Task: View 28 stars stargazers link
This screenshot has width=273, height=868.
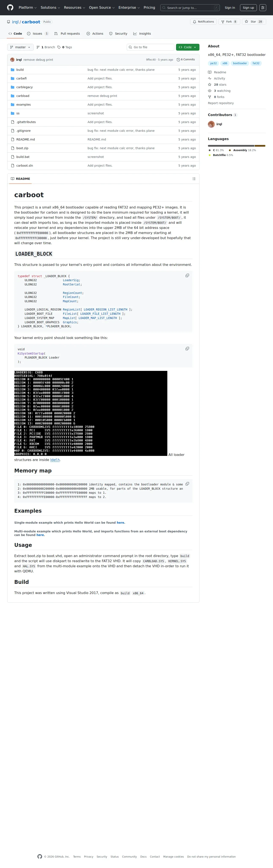Action: [x=220, y=85]
